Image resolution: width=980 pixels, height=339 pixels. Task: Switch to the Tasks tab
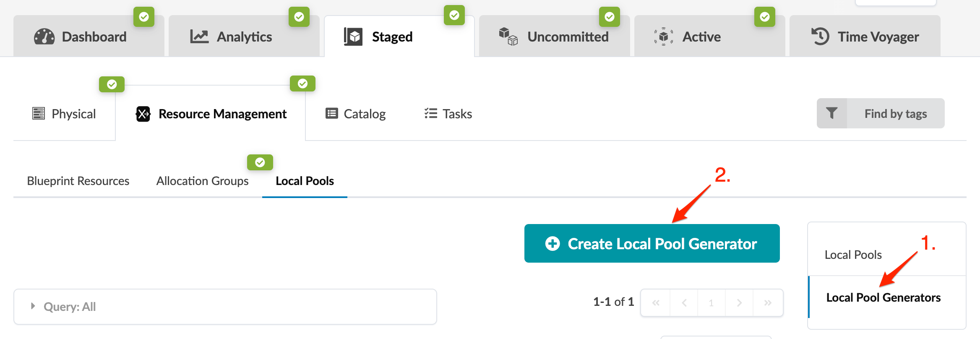[x=448, y=114]
